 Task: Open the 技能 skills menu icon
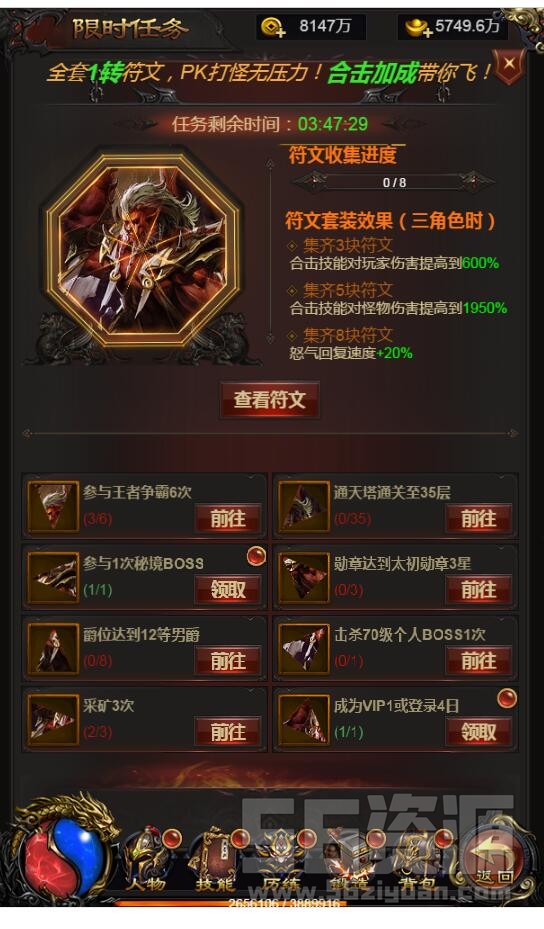(215, 862)
